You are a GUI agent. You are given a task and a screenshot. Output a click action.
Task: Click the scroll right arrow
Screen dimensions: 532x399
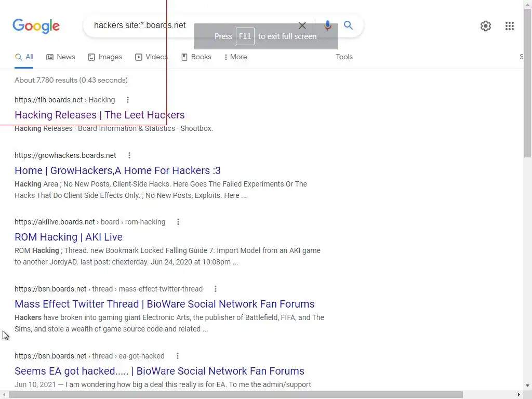point(519,395)
